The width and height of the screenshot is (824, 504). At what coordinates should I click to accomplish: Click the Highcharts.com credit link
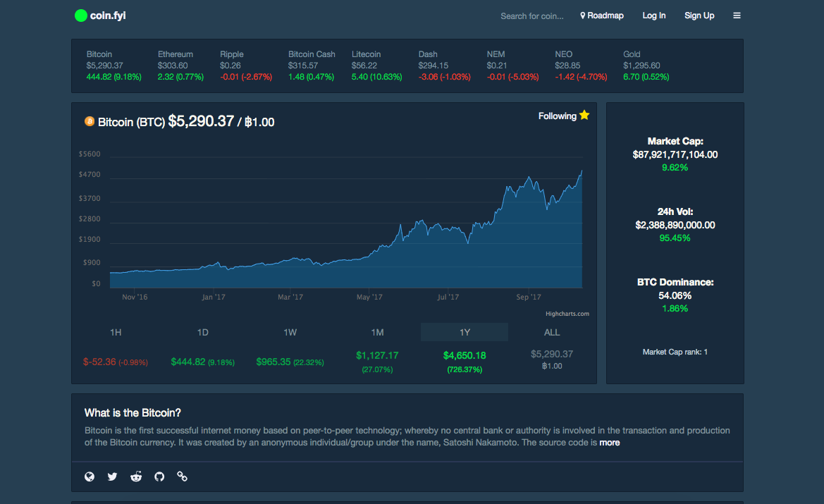[567, 314]
